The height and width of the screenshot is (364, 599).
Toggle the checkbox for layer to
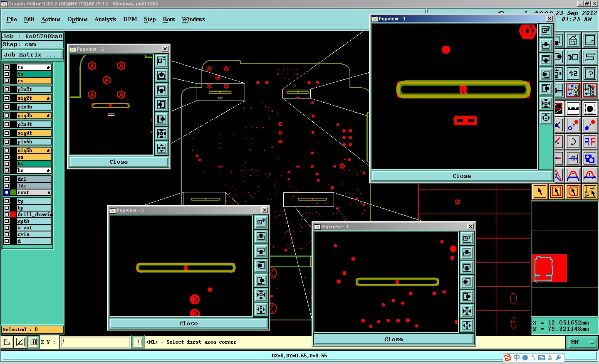7,67
